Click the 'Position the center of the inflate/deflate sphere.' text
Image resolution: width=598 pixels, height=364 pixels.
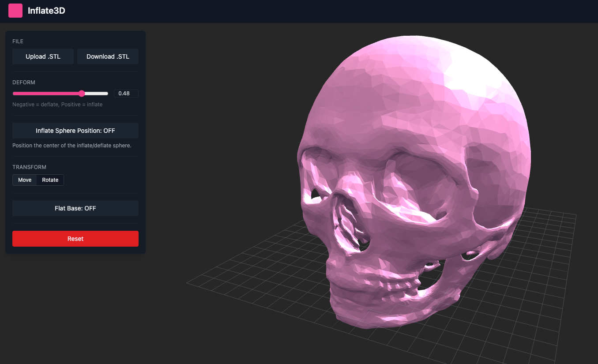coord(72,146)
